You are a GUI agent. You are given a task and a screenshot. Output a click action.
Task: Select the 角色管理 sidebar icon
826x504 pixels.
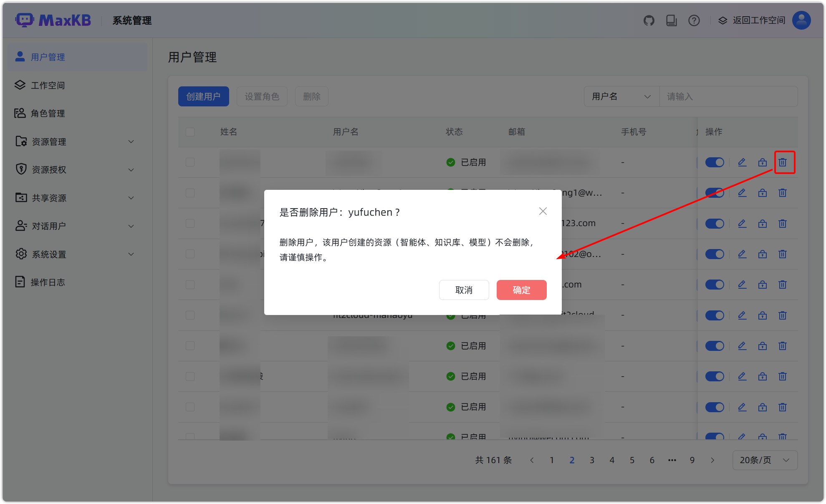click(20, 113)
